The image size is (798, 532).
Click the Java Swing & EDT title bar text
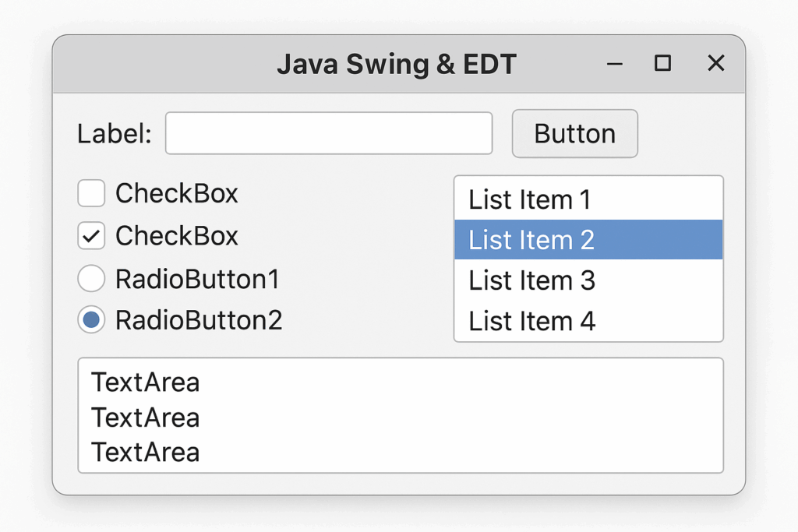tap(397, 65)
